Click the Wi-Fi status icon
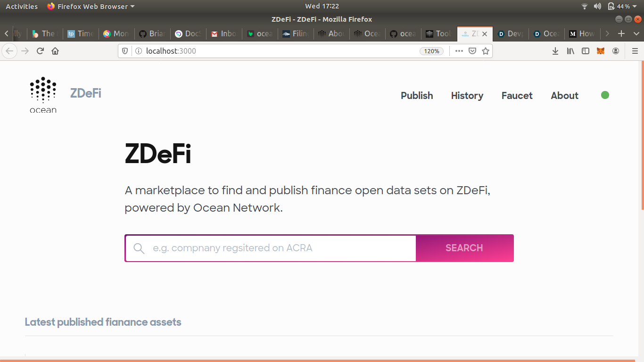Viewport: 644px width, 362px height. click(585, 6)
